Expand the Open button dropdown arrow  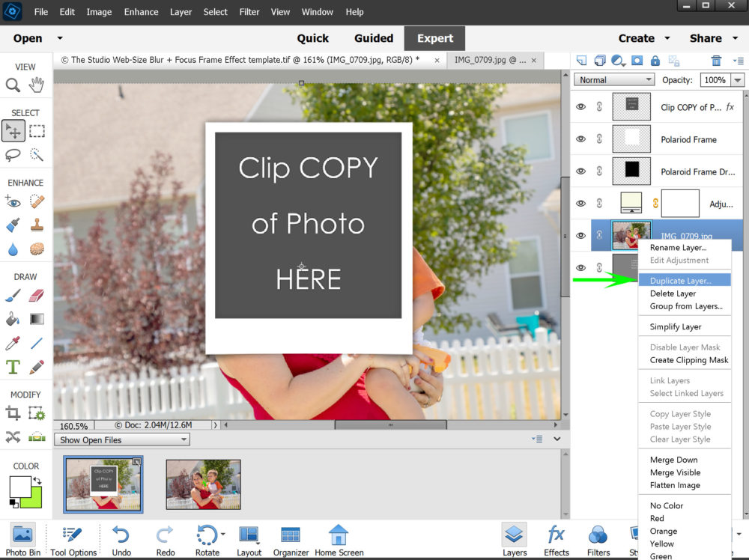pos(60,38)
